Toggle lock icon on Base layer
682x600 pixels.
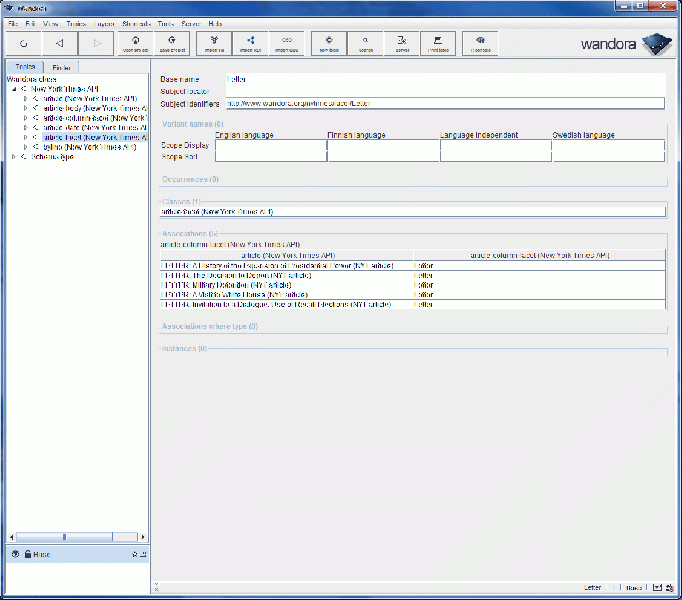point(26,554)
